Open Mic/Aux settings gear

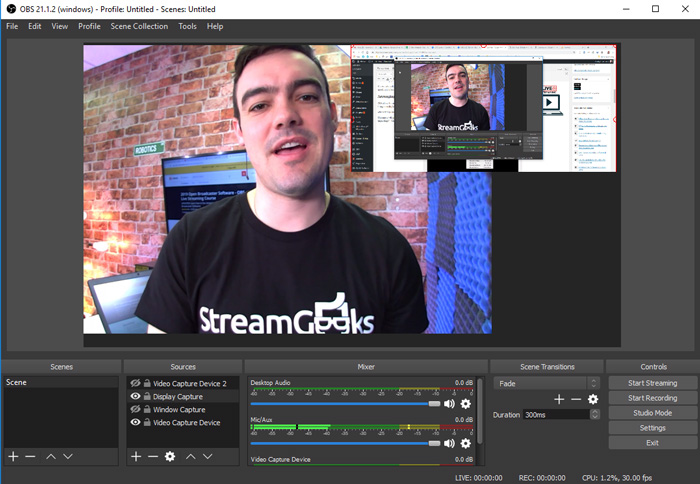tap(466, 443)
